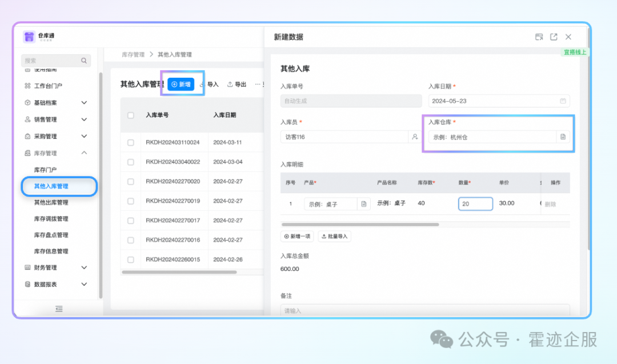Click the calendar icon in 入库日期 field
Screen dimensions: 617x364
pos(563,101)
